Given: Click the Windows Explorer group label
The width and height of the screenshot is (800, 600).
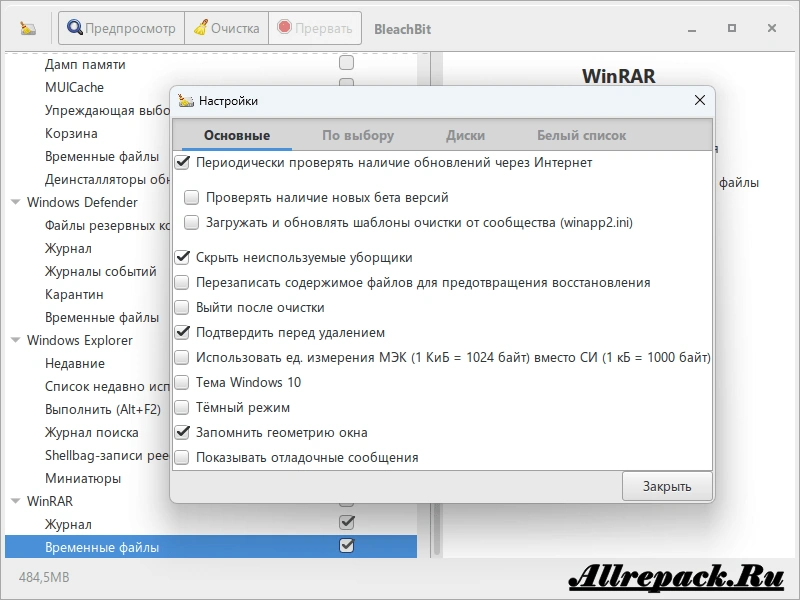Looking at the screenshot, I should [x=80, y=340].
